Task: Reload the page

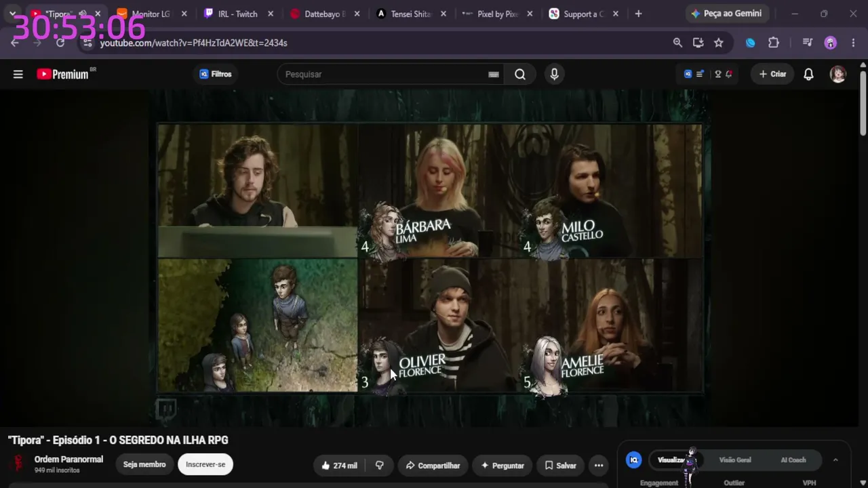Action: coord(60,43)
